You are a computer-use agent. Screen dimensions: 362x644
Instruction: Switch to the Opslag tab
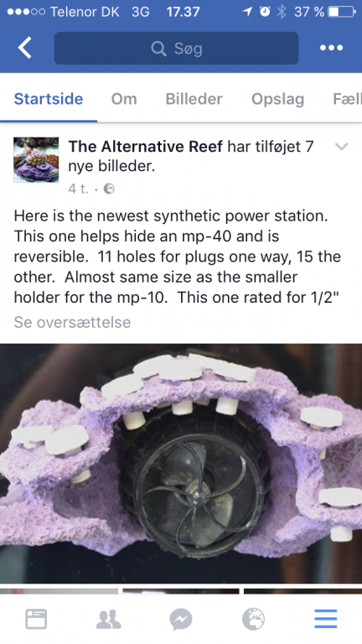click(x=278, y=99)
